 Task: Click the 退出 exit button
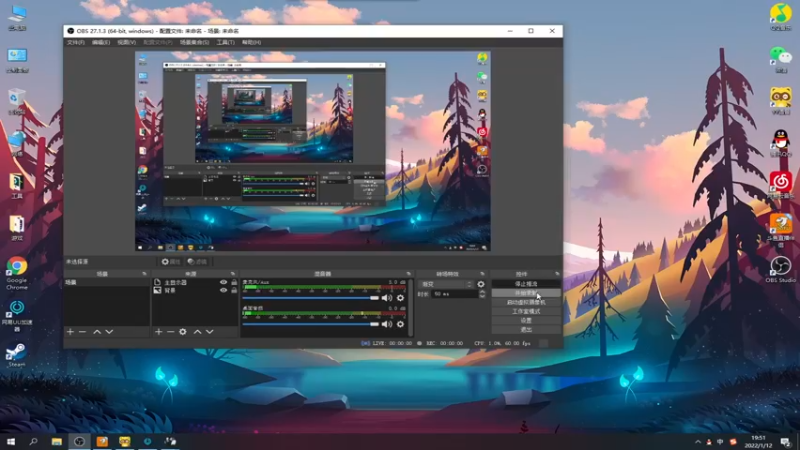tap(526, 330)
